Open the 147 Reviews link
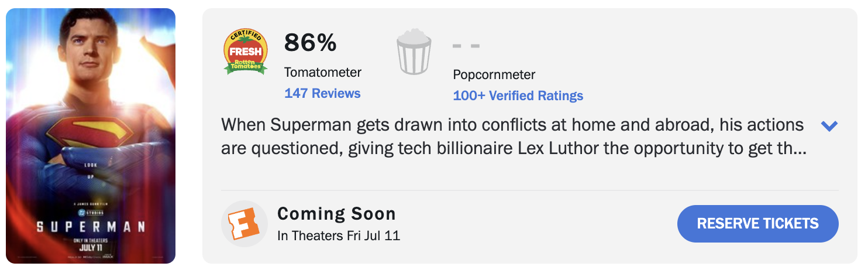 322,93
